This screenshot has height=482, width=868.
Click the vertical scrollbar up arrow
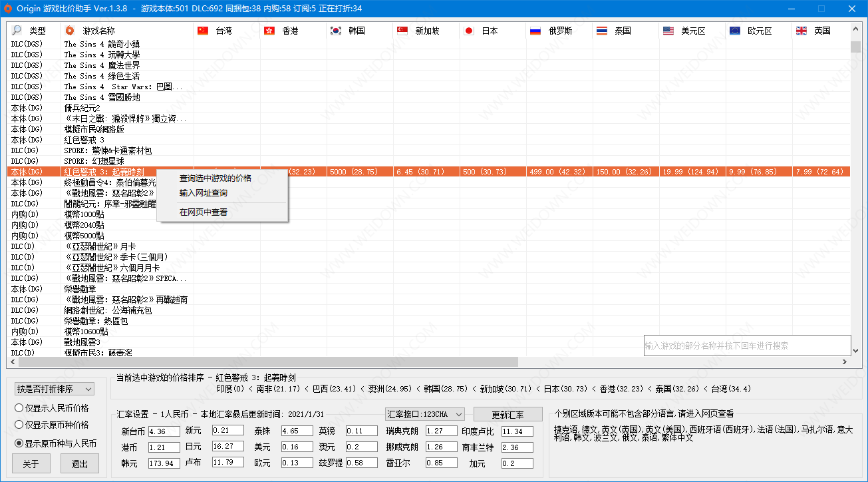pyautogui.click(x=856, y=29)
